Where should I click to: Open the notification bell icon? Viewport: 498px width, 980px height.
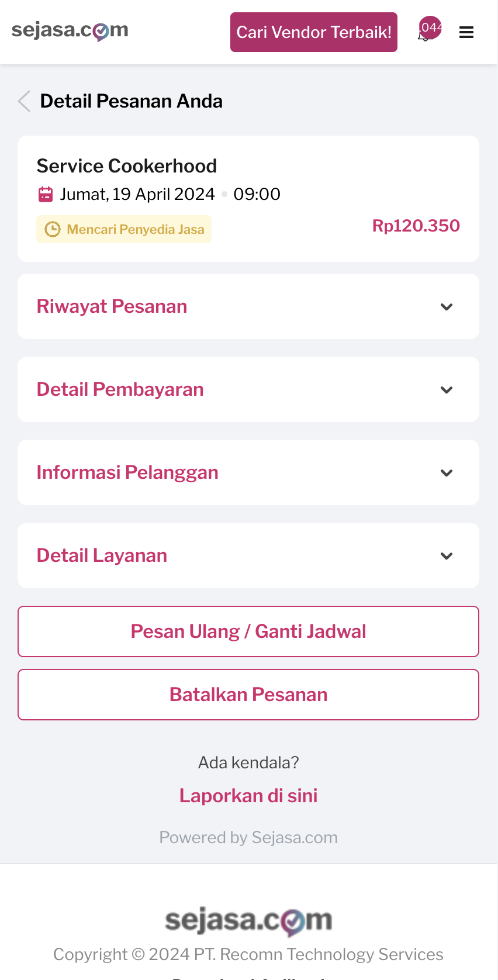click(x=424, y=34)
